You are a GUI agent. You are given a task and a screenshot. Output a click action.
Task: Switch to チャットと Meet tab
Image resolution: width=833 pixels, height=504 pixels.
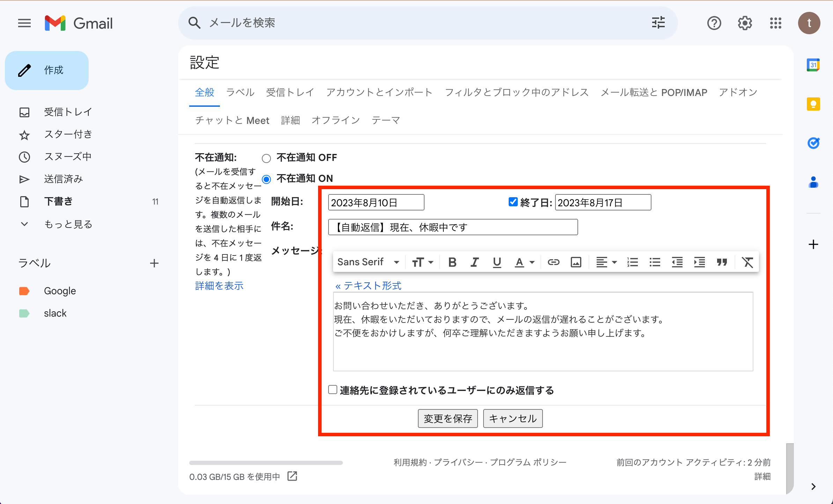(x=233, y=120)
